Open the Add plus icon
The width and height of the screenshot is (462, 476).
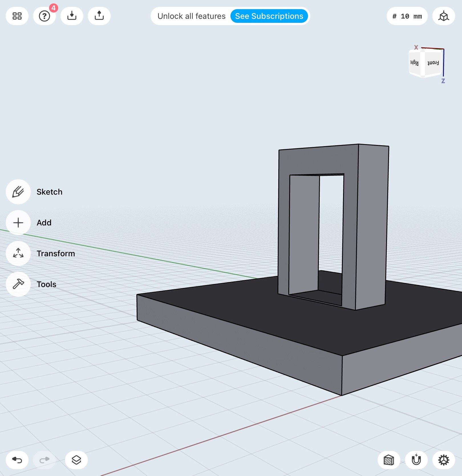(18, 223)
